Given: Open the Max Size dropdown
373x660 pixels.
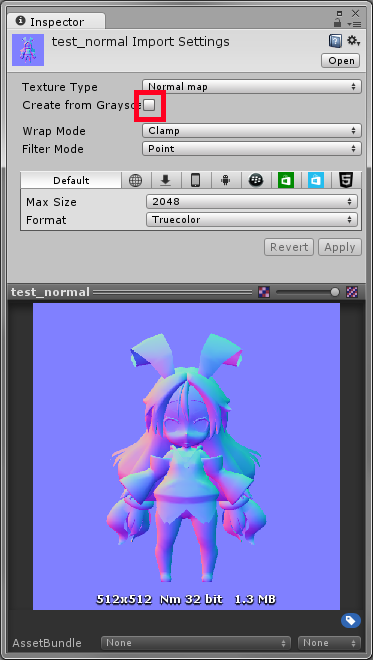Looking at the screenshot, I should (x=252, y=202).
